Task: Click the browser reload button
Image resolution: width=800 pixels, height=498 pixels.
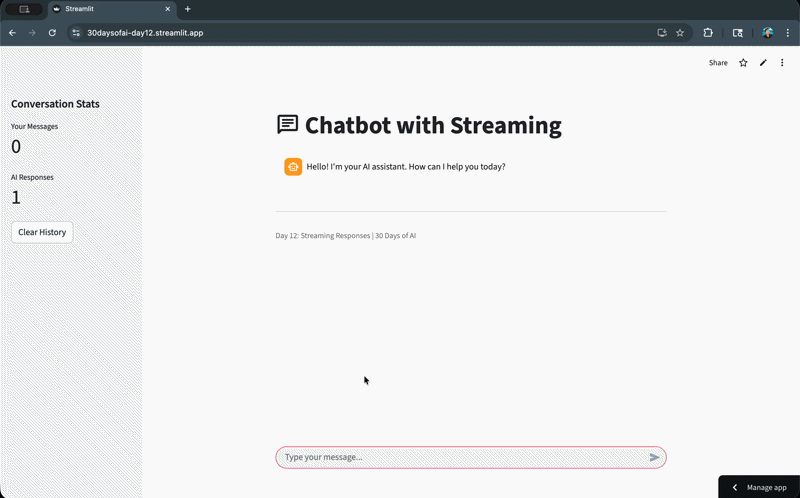Action: [52, 32]
